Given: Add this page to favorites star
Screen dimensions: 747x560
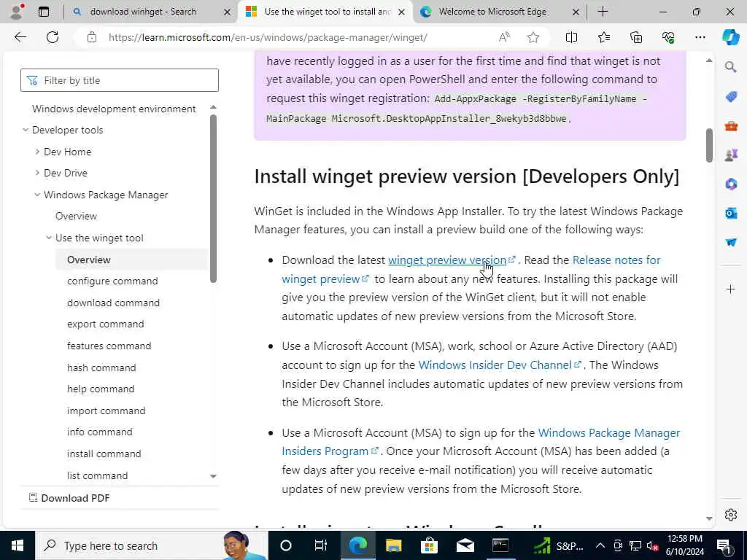Looking at the screenshot, I should (x=533, y=37).
